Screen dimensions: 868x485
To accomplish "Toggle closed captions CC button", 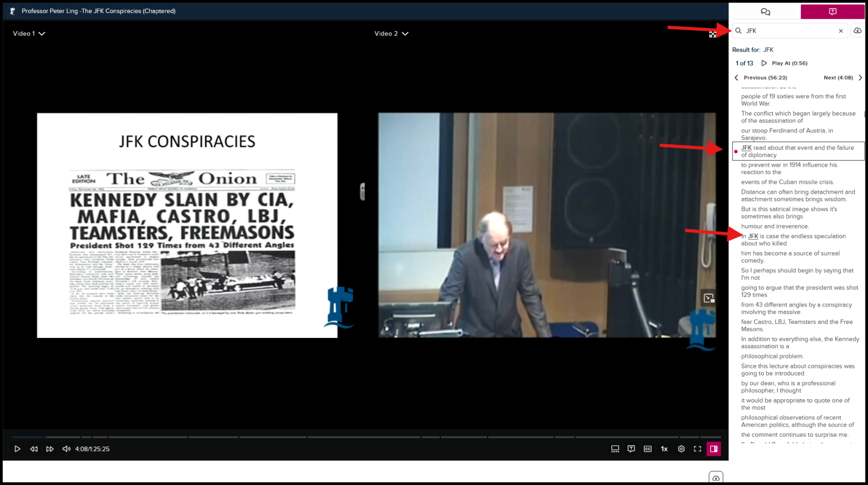I will pyautogui.click(x=648, y=449).
